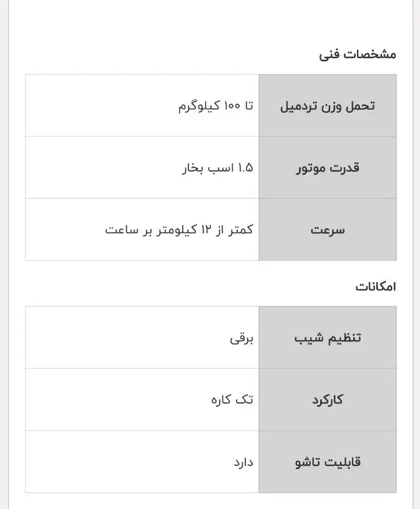Click the word کمتر in speed value

[x=241, y=230]
